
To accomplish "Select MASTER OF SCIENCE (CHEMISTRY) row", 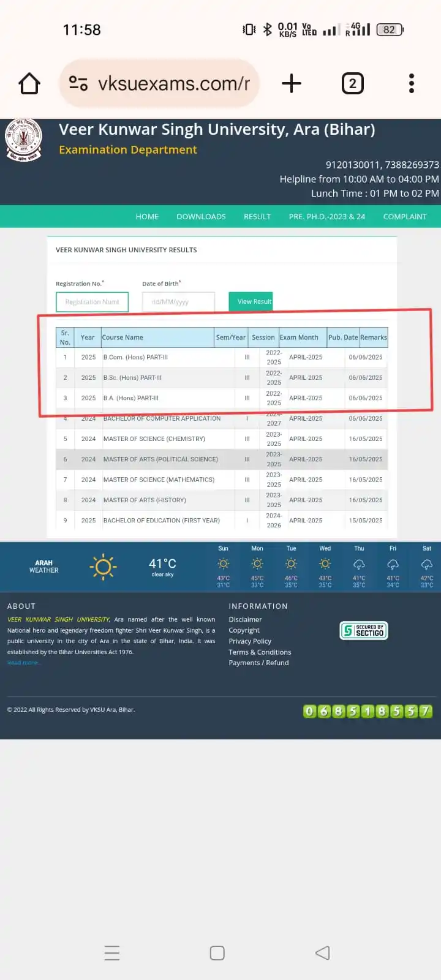I will (x=222, y=439).
